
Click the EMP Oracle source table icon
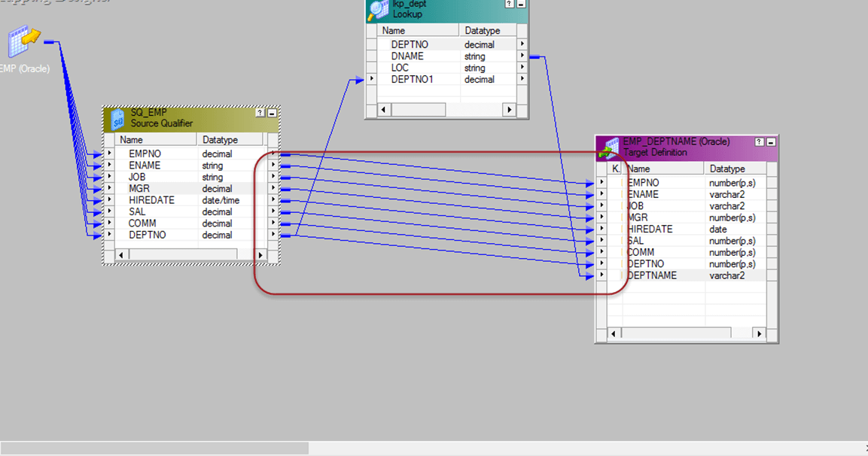click(23, 41)
